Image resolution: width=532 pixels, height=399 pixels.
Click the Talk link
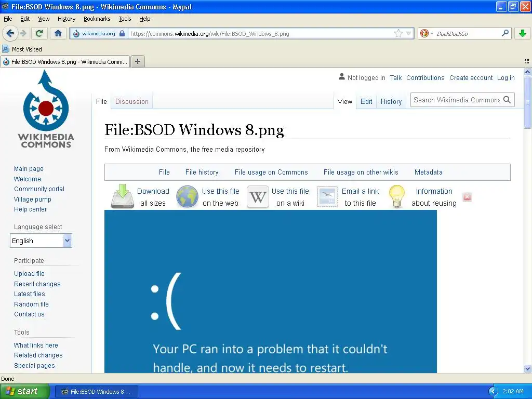coord(395,78)
